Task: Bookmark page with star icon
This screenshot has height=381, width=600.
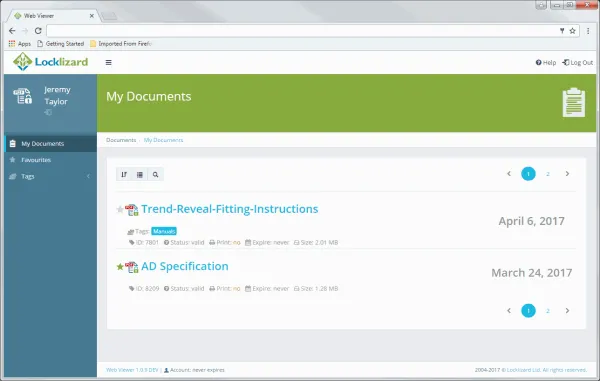Action: coord(572,31)
